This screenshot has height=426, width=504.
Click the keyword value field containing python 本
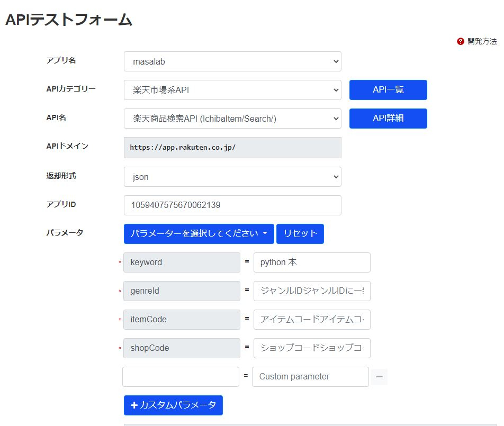[312, 262]
